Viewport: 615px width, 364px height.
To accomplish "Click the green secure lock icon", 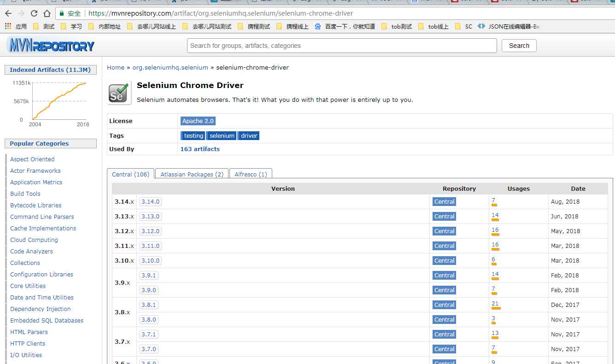I will (62, 13).
